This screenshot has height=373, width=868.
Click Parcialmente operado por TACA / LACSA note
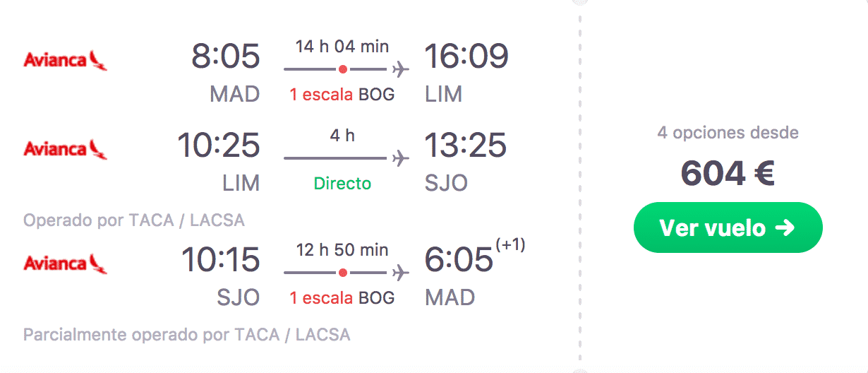(187, 334)
